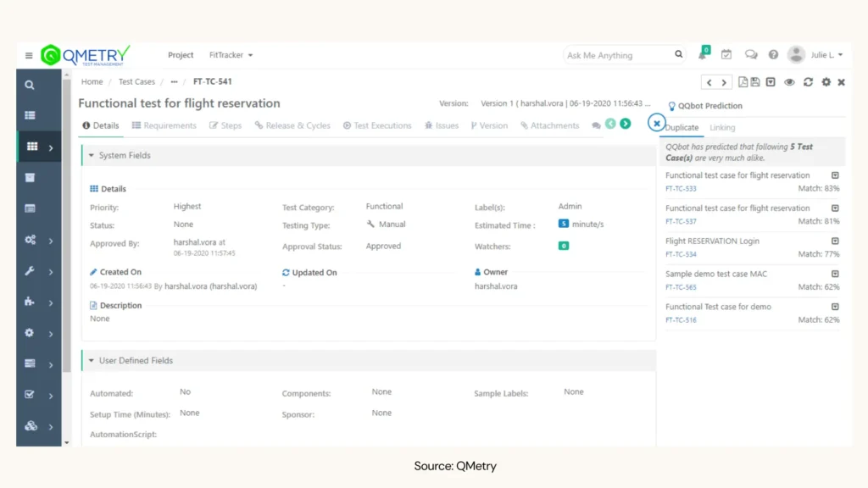Click the save icon in the toolbar
The image size is (868, 488).
point(755,82)
